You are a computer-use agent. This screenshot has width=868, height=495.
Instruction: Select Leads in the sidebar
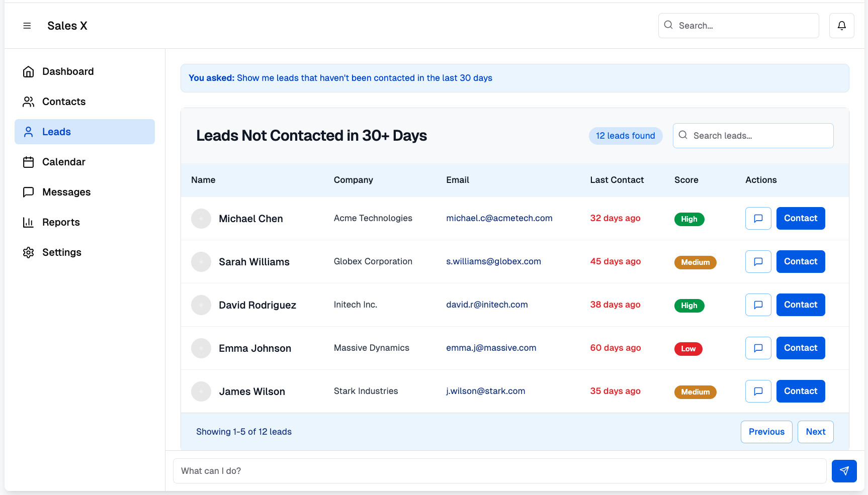(84, 132)
